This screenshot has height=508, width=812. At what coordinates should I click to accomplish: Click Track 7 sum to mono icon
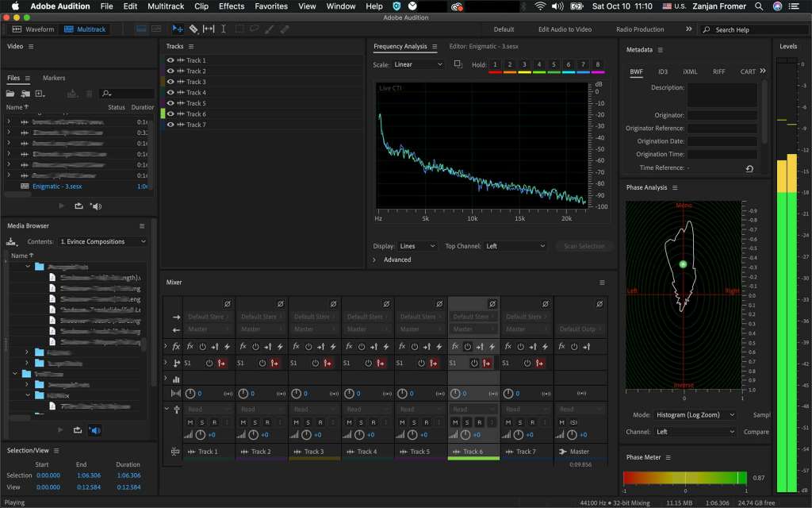pos(546,394)
